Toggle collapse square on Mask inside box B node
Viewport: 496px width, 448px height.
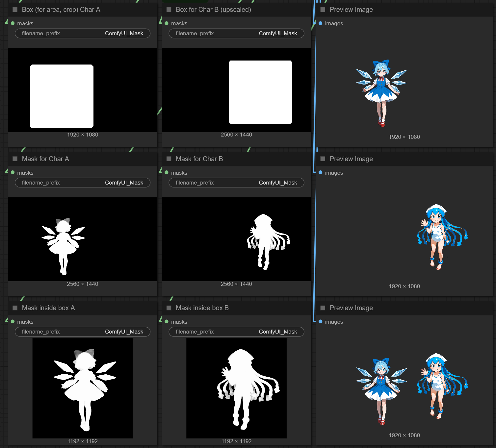click(x=169, y=308)
